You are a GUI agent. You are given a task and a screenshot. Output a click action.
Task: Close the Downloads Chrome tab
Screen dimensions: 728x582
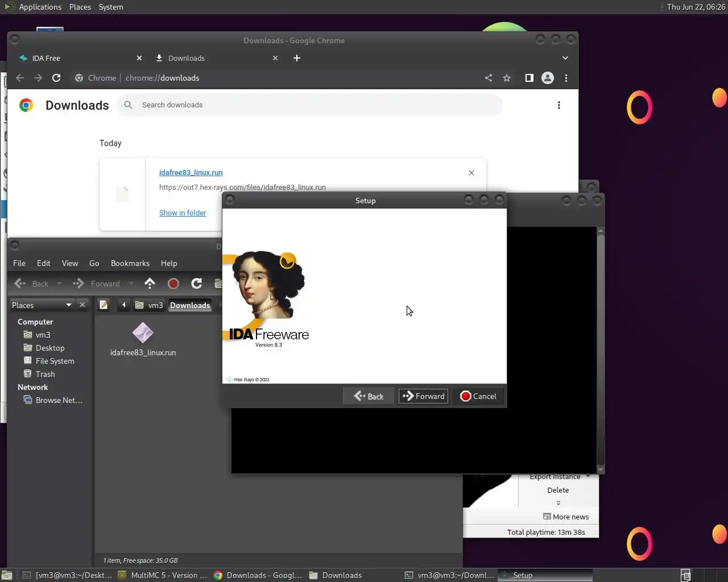pyautogui.click(x=275, y=58)
